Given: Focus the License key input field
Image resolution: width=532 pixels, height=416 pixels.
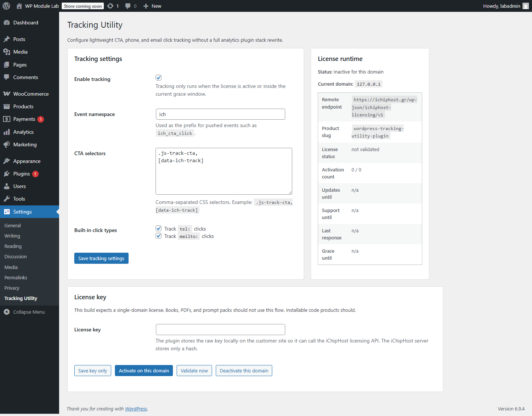Looking at the screenshot, I should point(220,330).
